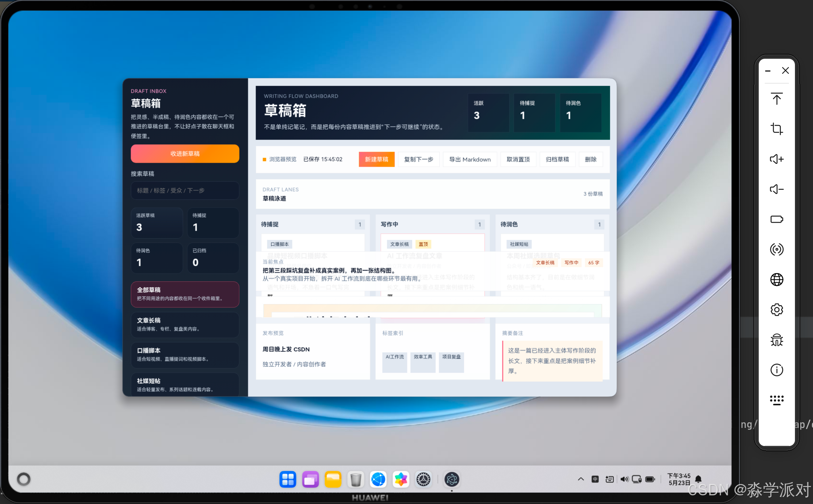Image resolution: width=813 pixels, height=504 pixels.
Task: Open the colorful Gallery icon in the dock
Action: click(x=401, y=480)
